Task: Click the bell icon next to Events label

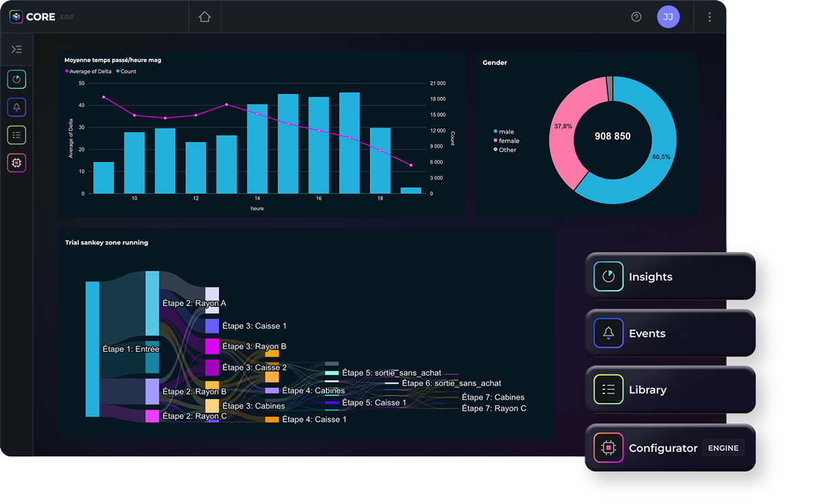Action: click(609, 333)
